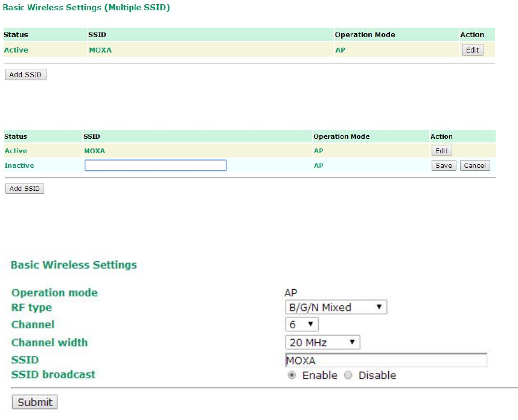Select Enable for SSID broadcast
Image resolution: width=518 pixels, height=420 pixels.
(x=292, y=375)
